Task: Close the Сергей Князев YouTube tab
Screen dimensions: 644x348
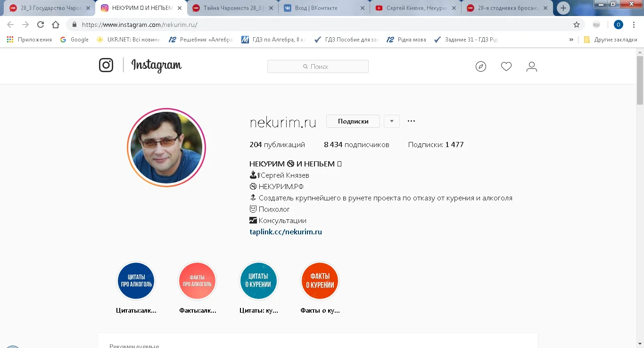Action: pyautogui.click(x=454, y=8)
